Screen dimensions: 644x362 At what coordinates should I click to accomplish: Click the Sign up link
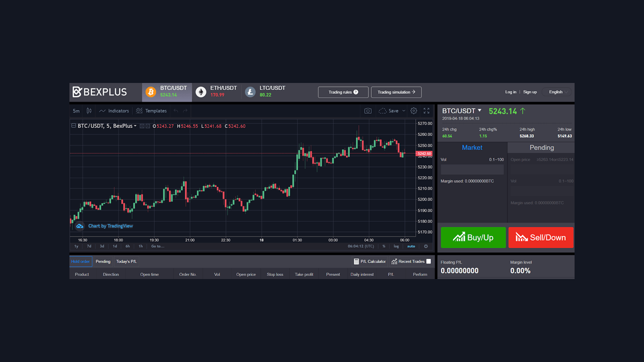coord(530,92)
